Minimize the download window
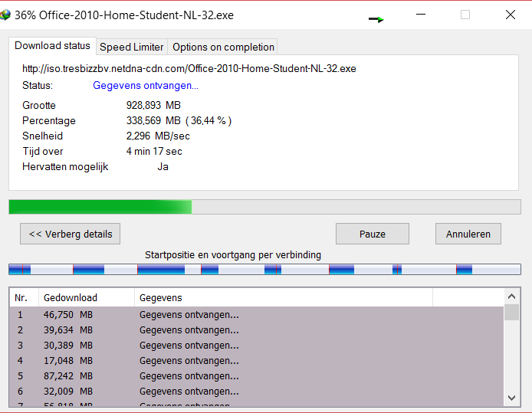 421,15
